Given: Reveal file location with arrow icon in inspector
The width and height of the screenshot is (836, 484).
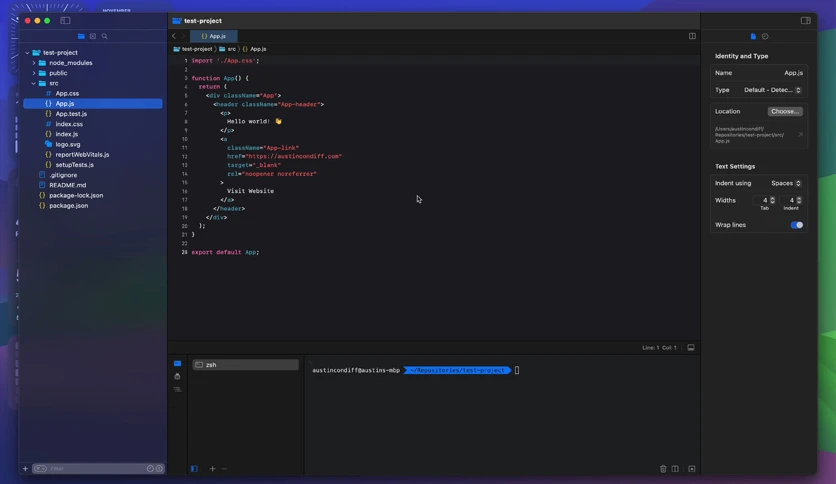Looking at the screenshot, I should (800, 135).
